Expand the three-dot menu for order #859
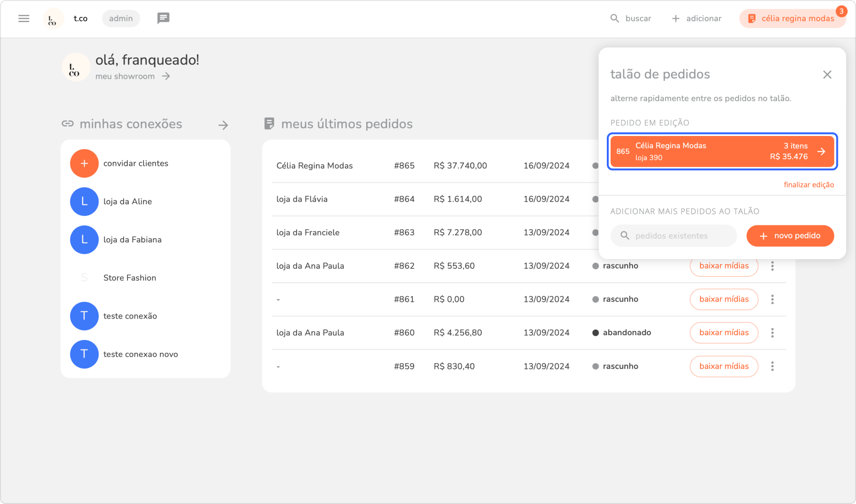The image size is (856, 504). point(772,366)
